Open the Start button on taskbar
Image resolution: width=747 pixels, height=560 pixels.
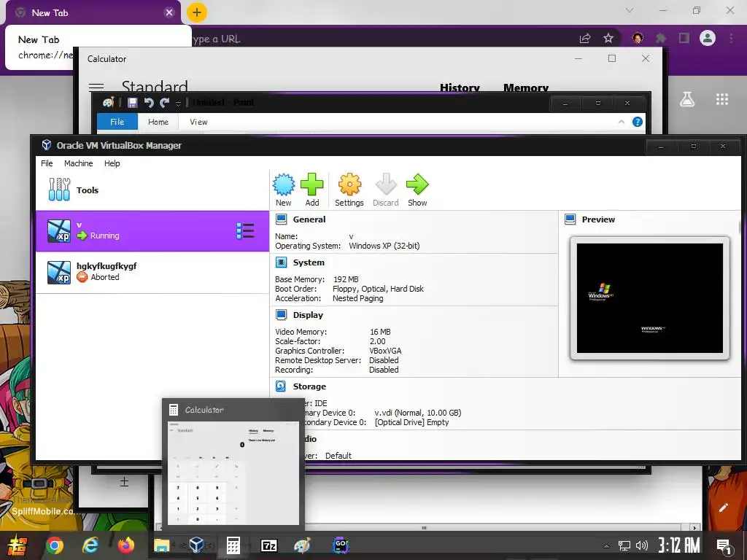pyautogui.click(x=17, y=545)
